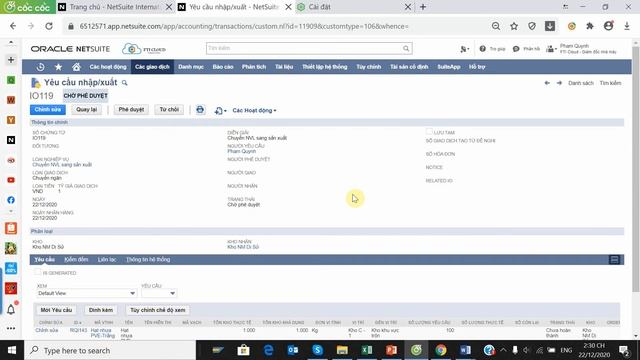Reload the browser page

click(49, 26)
